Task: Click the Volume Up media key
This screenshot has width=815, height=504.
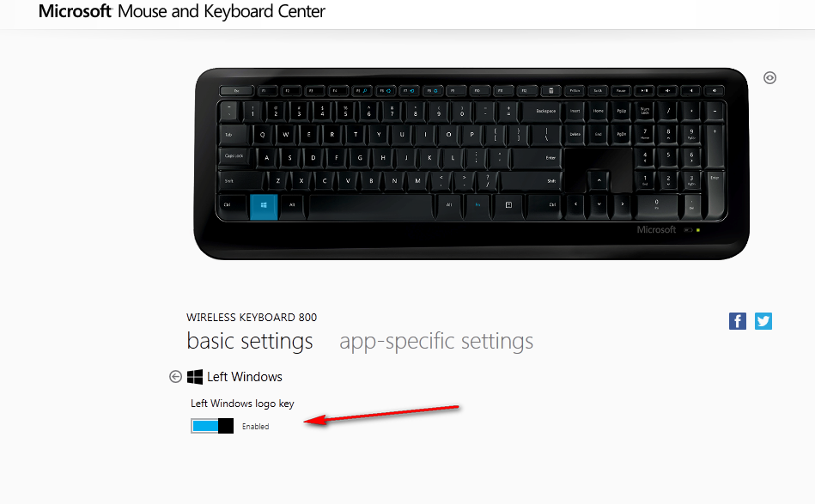Action: point(715,90)
